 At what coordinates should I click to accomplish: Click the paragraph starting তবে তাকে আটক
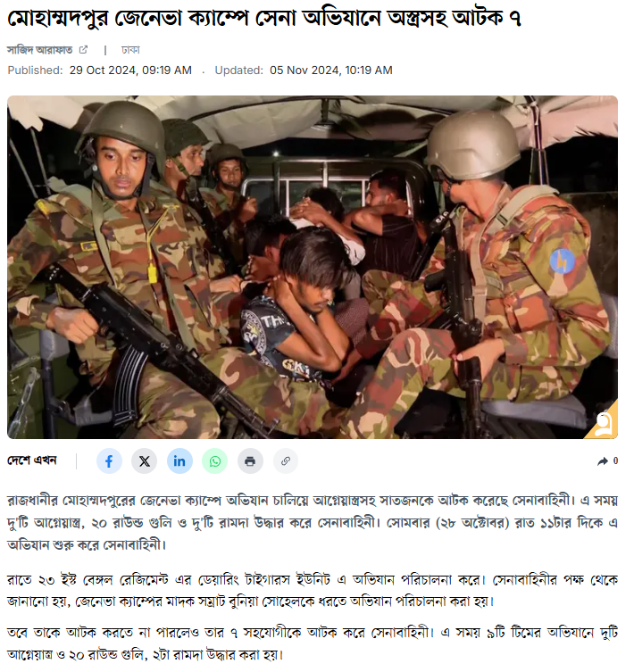tap(313, 643)
